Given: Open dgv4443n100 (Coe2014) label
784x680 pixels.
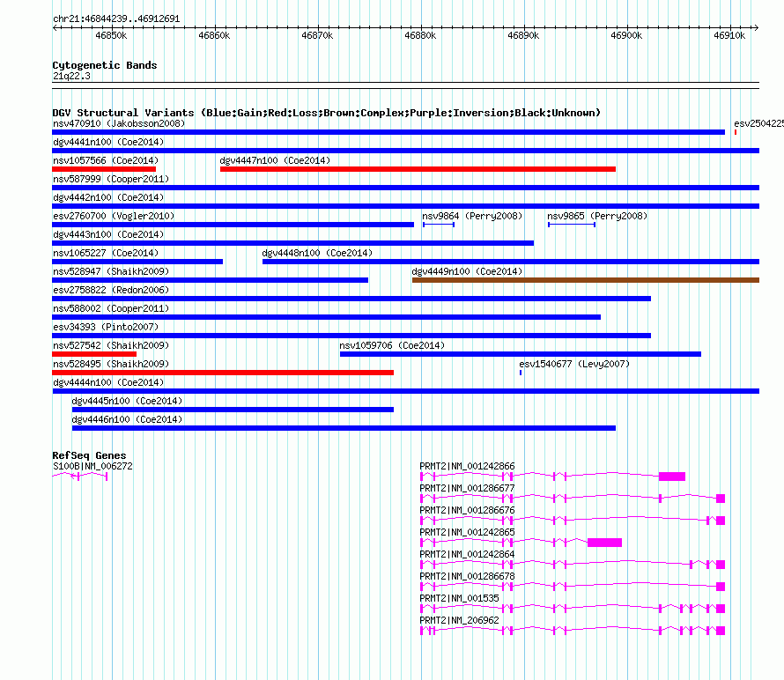Looking at the screenshot, I should click(108, 234).
